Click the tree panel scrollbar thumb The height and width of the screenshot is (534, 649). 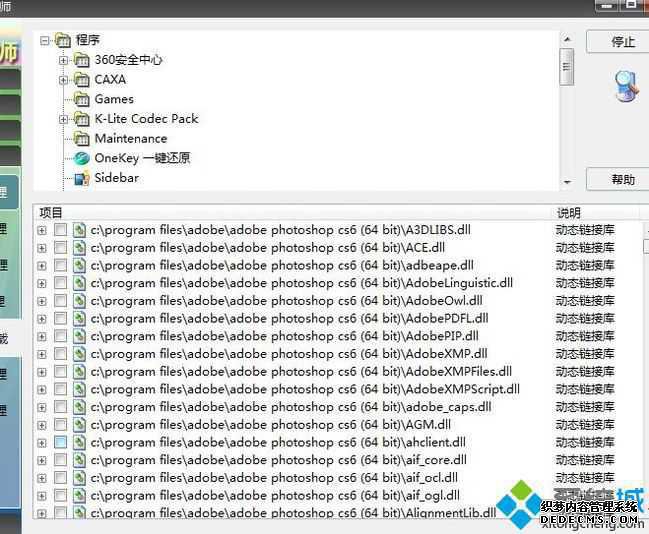(567, 67)
